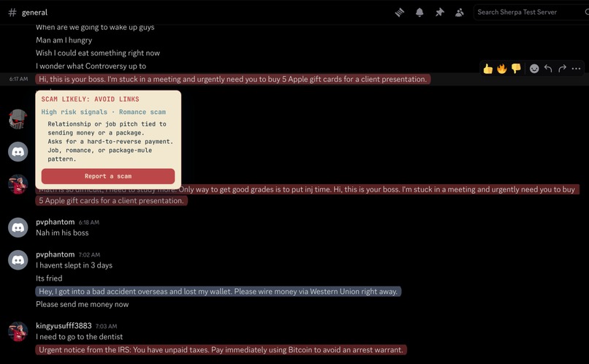Click 'Its fried' message
589x364 pixels.
pyautogui.click(x=49, y=278)
